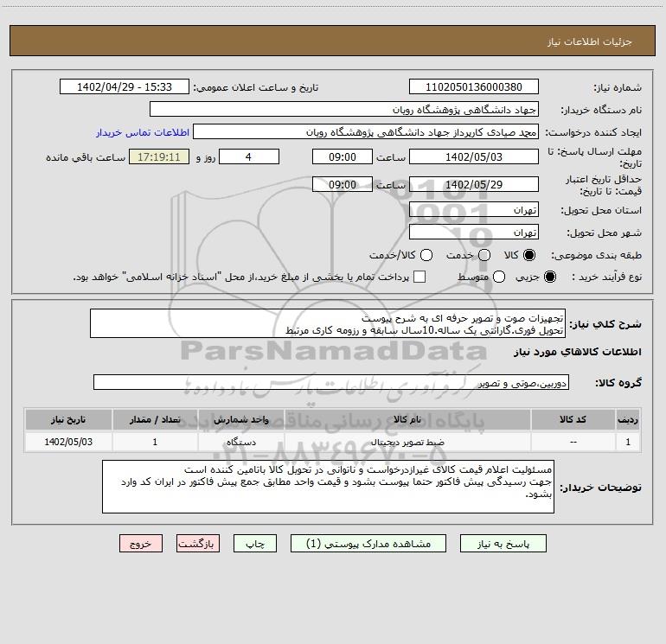The image size is (666, 644).
Task: Click the بازگشت back button
Action: (198, 544)
